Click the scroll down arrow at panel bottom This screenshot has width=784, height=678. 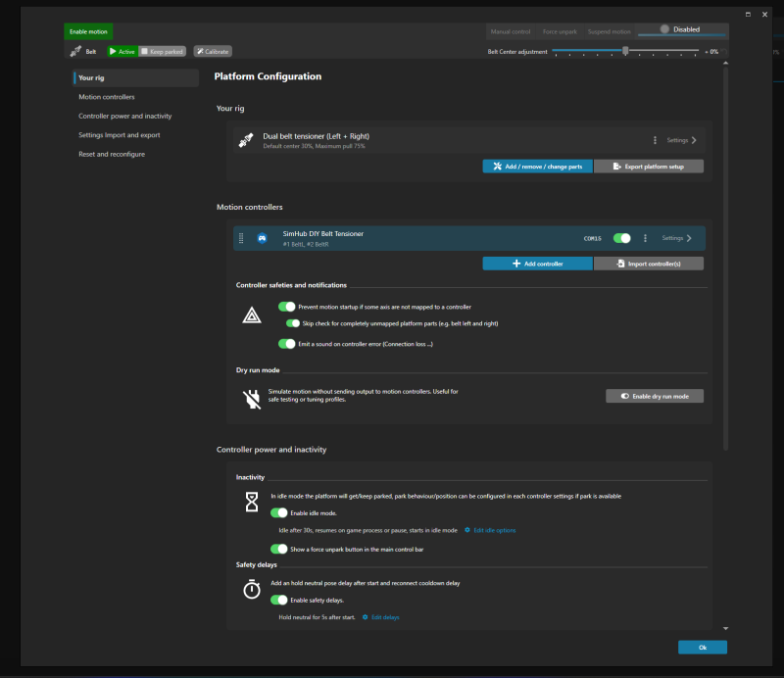725,628
